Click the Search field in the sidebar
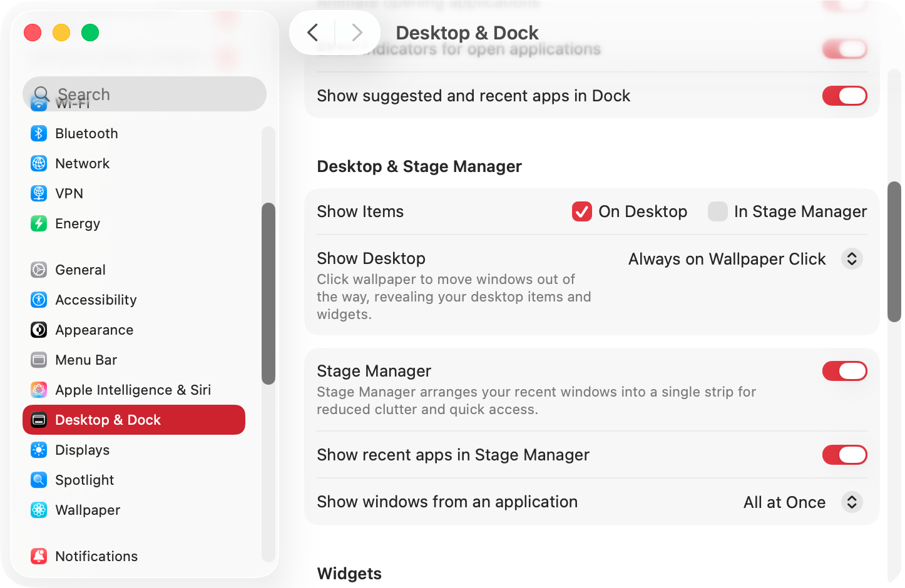 point(144,94)
